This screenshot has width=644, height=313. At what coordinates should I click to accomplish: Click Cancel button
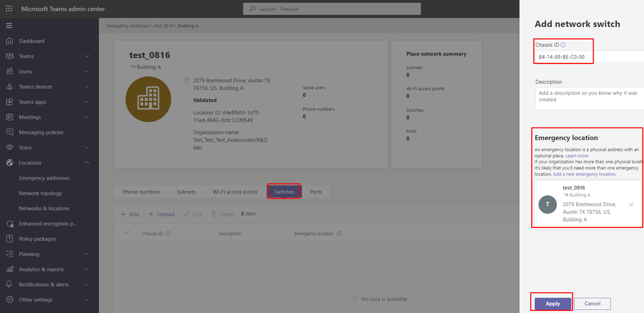click(x=592, y=303)
